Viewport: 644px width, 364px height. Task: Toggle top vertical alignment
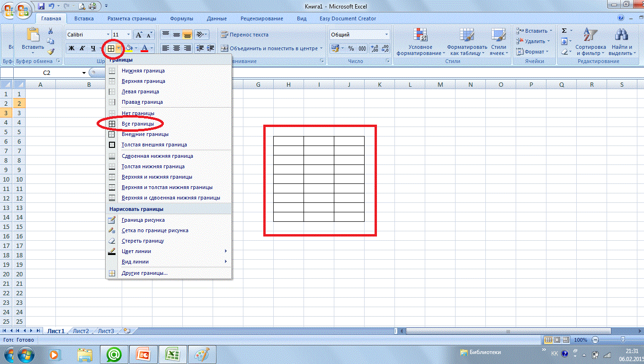pos(166,35)
